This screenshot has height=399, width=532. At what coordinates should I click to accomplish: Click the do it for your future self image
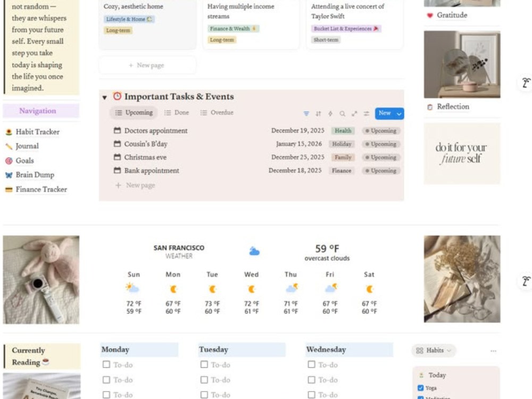(x=462, y=153)
